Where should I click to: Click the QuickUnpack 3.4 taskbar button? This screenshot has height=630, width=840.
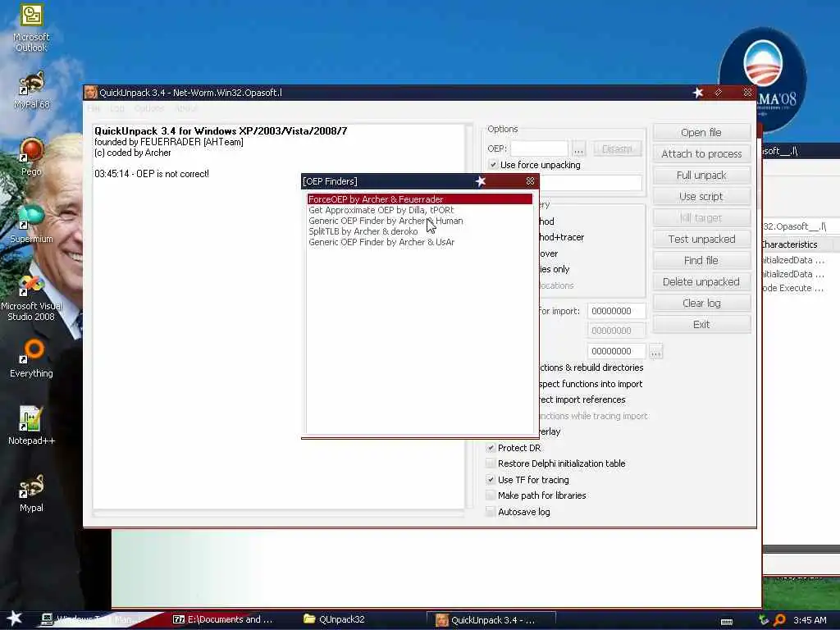(x=491, y=620)
